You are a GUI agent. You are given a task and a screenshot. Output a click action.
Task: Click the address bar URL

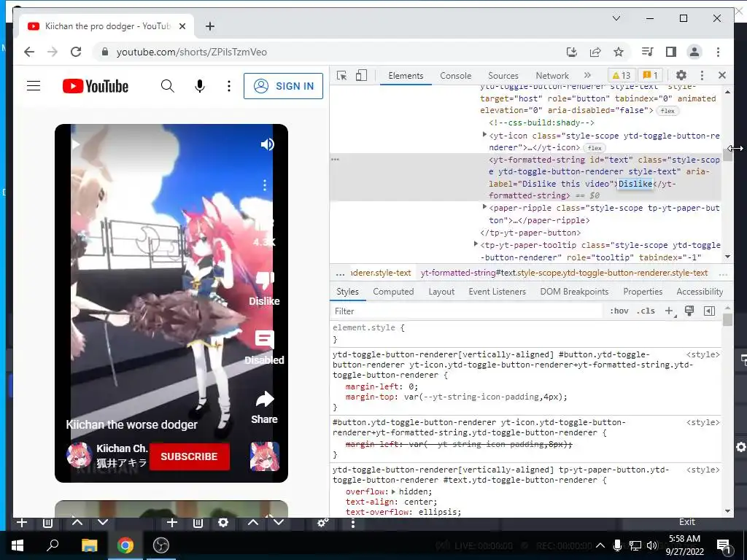192,52
